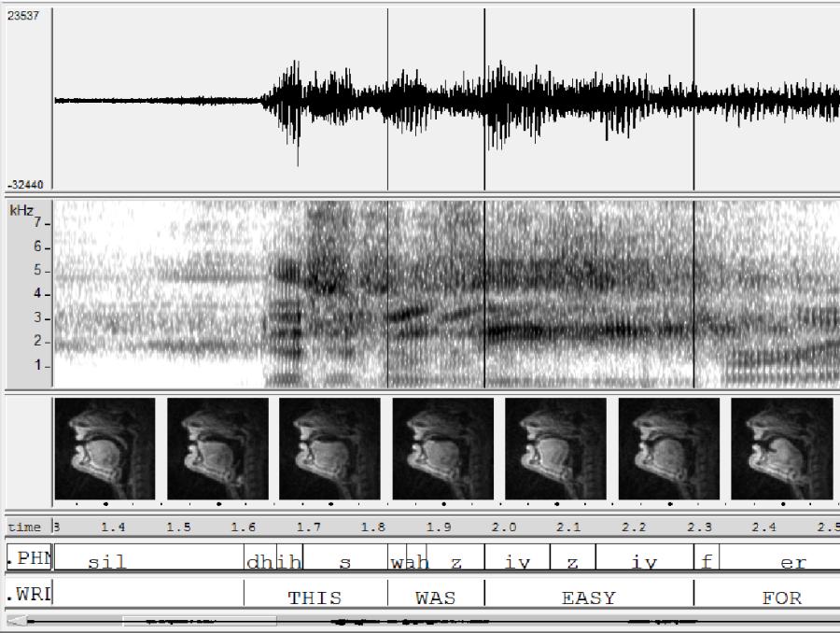Click the .WRD tier label
The height and width of the screenshot is (633, 840).
[28, 594]
